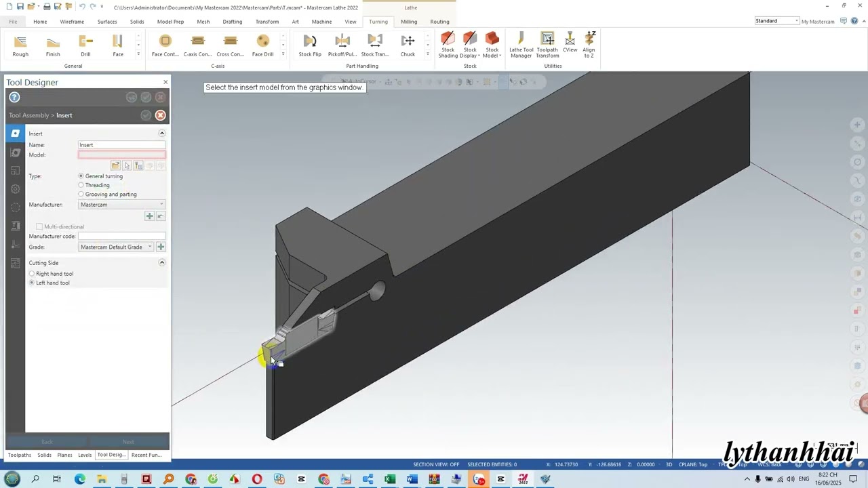
Task: Add new grade with plus icon
Action: point(161,247)
